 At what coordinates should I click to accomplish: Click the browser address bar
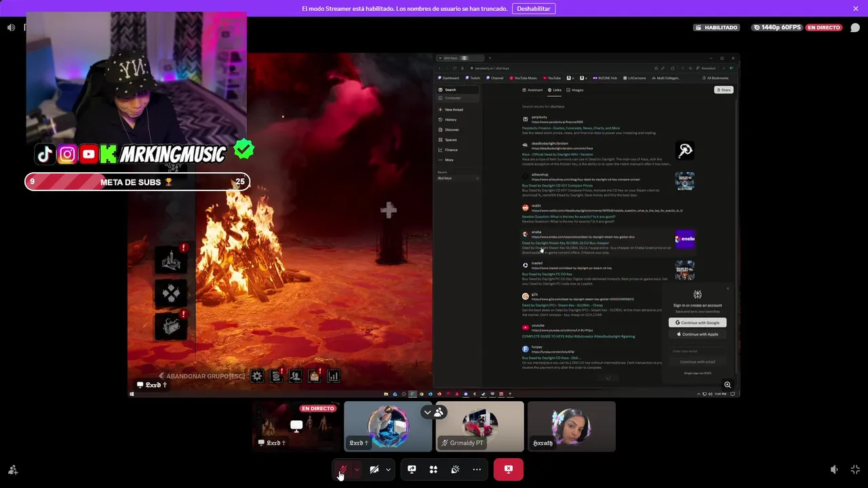click(560, 68)
